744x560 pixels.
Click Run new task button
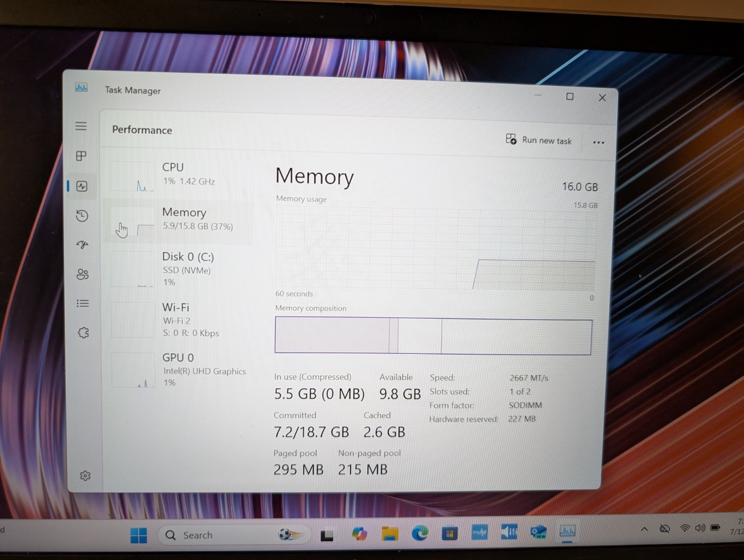pos(538,140)
